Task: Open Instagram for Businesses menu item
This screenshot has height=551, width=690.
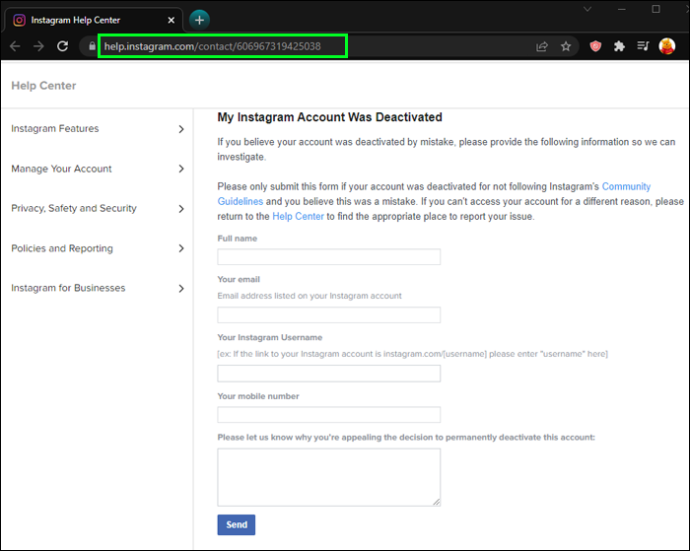Action: click(68, 288)
